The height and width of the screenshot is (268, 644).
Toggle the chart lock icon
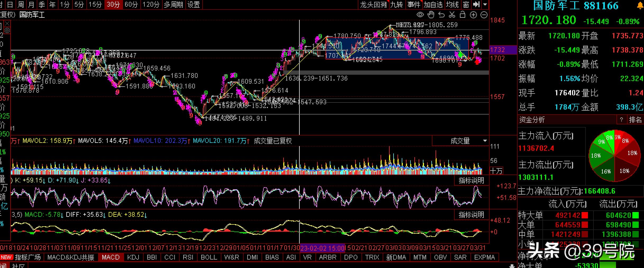(x=463, y=15)
